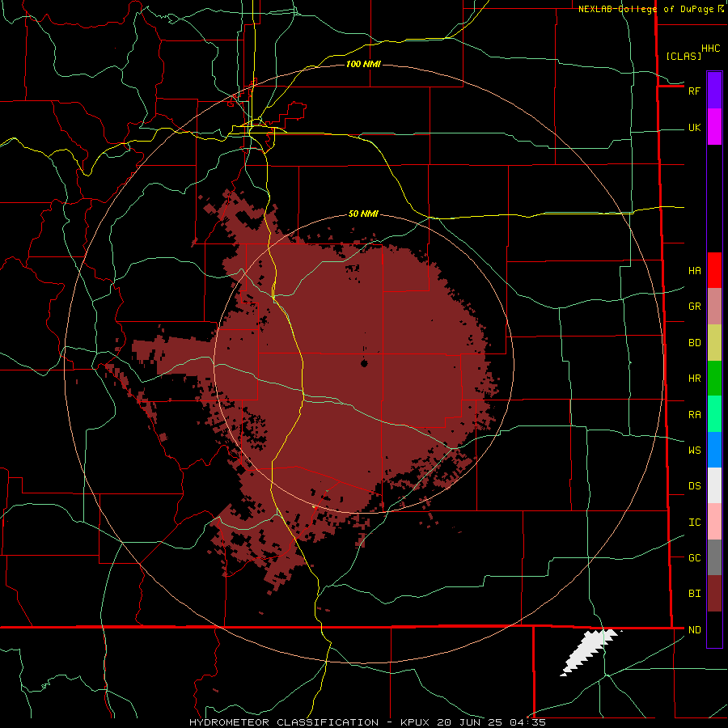Click the WS blue legend color block

coord(714,450)
